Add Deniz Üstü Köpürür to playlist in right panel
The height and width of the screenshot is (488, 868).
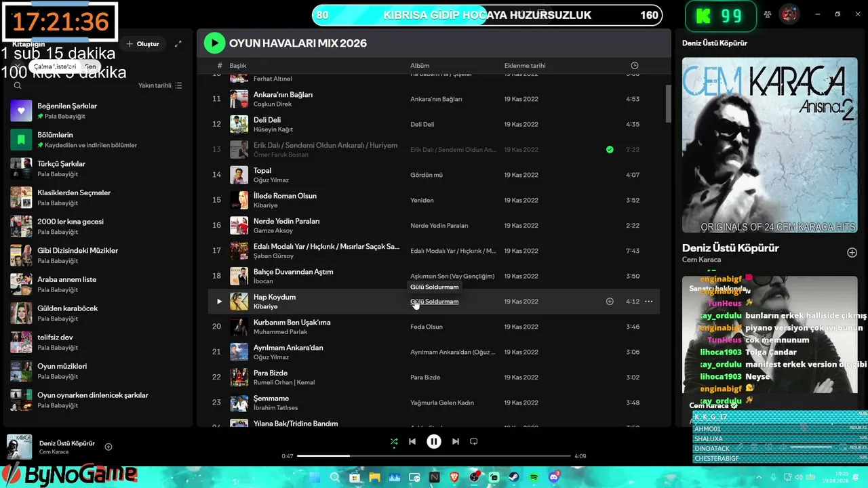852,253
